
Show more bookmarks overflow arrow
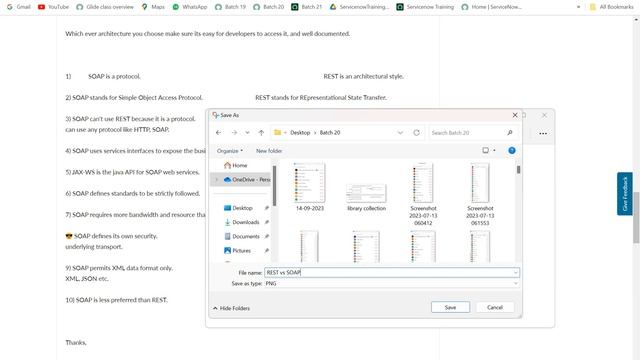pos(578,7)
